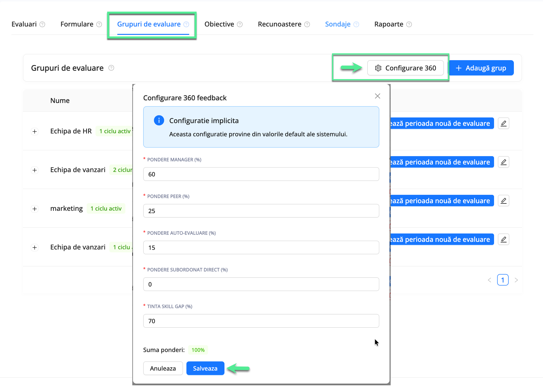This screenshot has width=543, height=392.
Task: Click Salveaza to save configuration
Action: click(205, 368)
